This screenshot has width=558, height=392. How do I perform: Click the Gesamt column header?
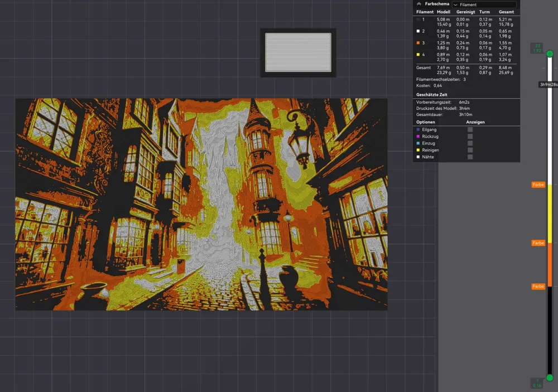coord(506,12)
